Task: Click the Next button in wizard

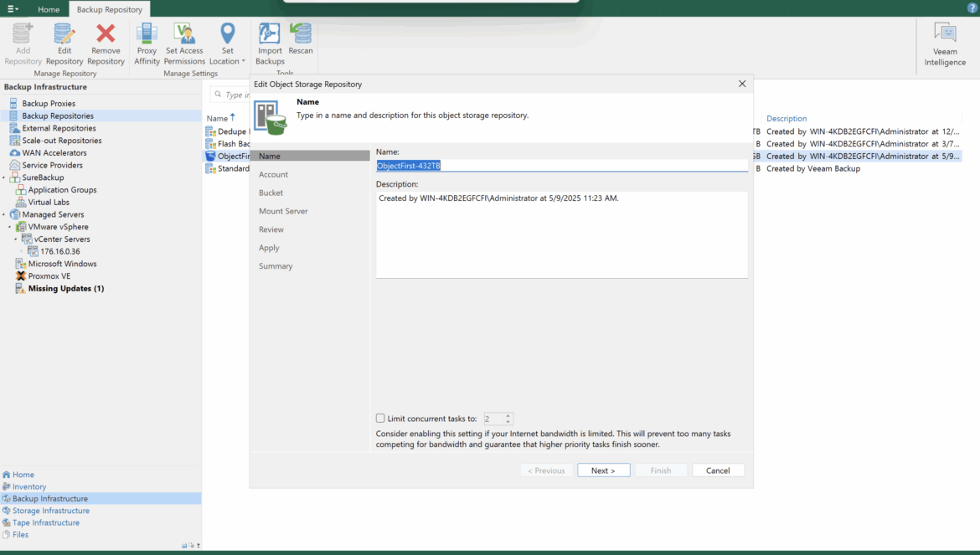Action: [x=603, y=470]
